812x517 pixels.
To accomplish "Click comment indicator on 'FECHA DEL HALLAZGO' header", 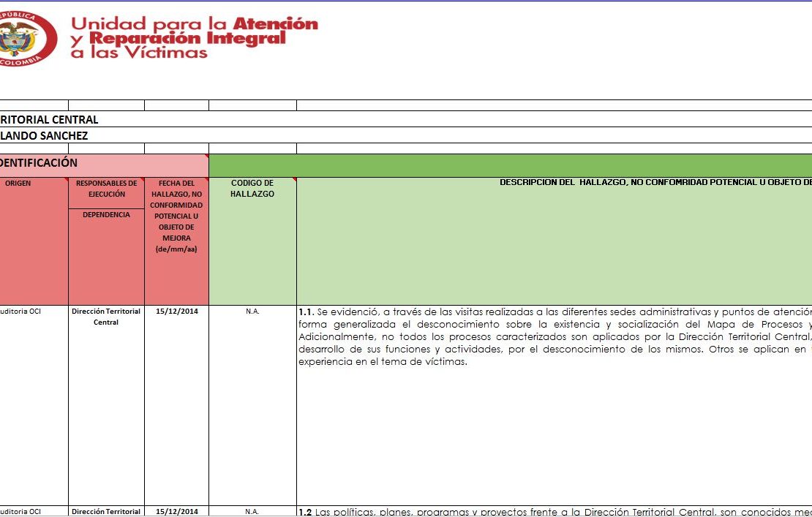I will click(206, 180).
